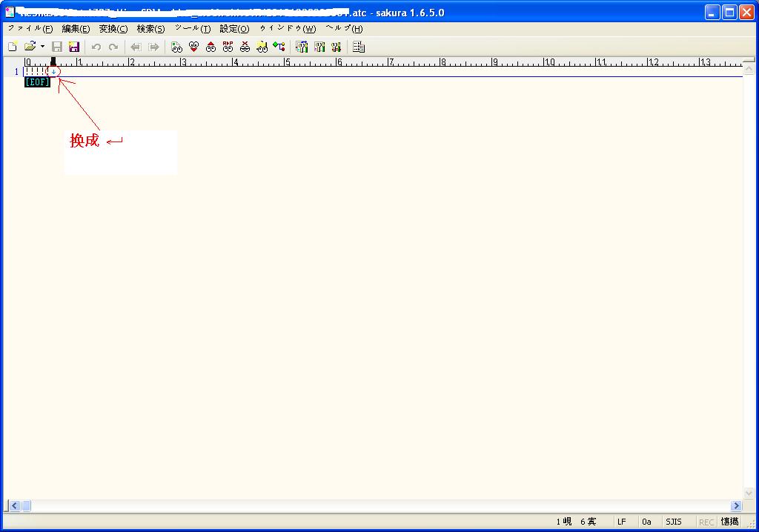Screen dimensions: 759x532
Task: Open a file using the folder icon
Action: click(30, 47)
